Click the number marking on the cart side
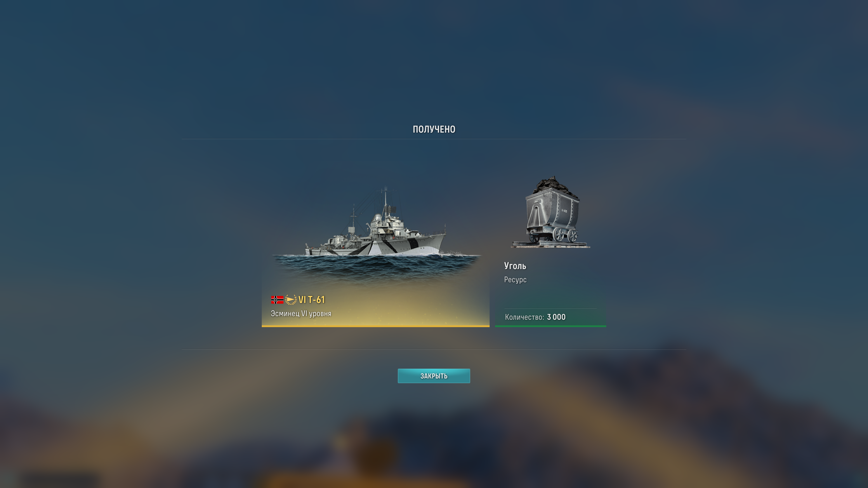The image size is (868, 488). tap(564, 211)
